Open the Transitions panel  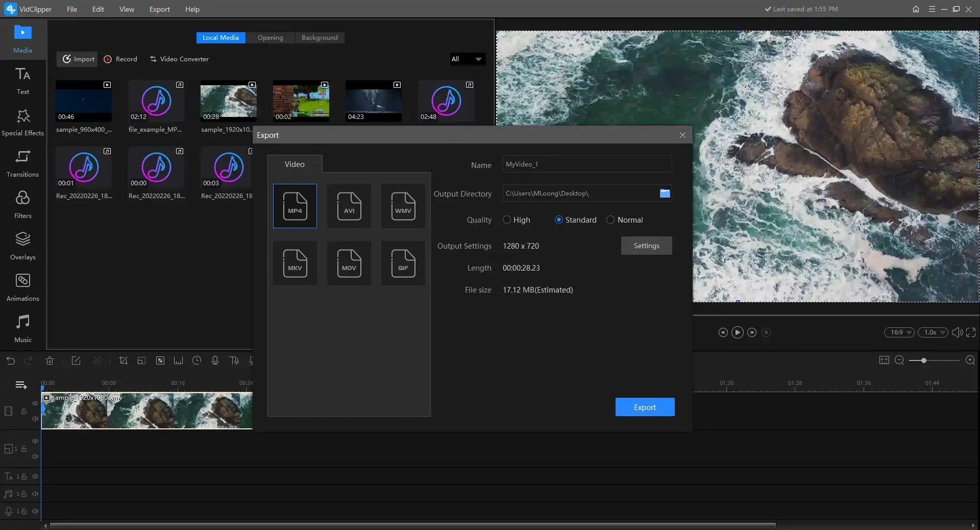tap(22, 163)
